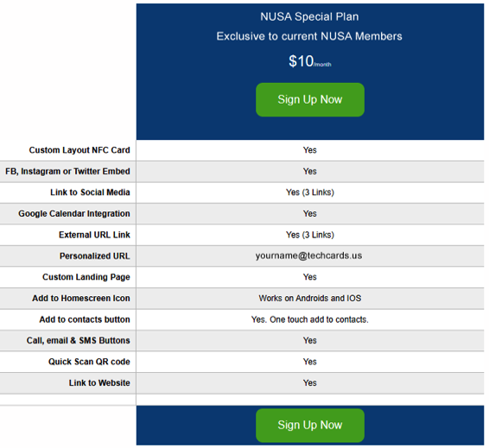Click the Google Calendar Integration label
The height and width of the screenshot is (448, 489).
[x=74, y=214]
